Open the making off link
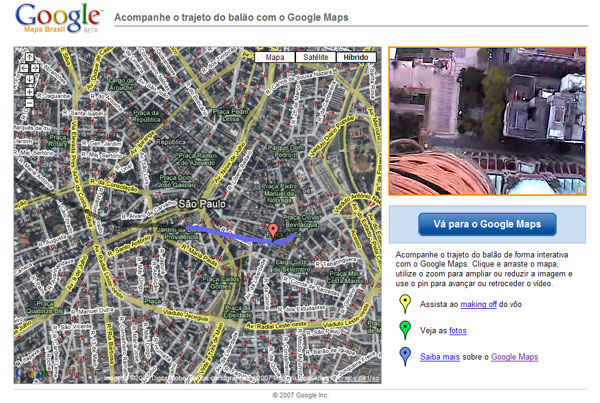Image resolution: width=600 pixels, height=403 pixels. [x=478, y=304]
